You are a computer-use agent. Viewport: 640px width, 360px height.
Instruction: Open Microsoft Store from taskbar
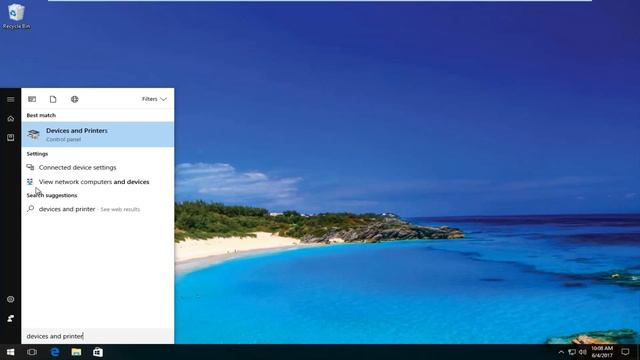coord(98,352)
